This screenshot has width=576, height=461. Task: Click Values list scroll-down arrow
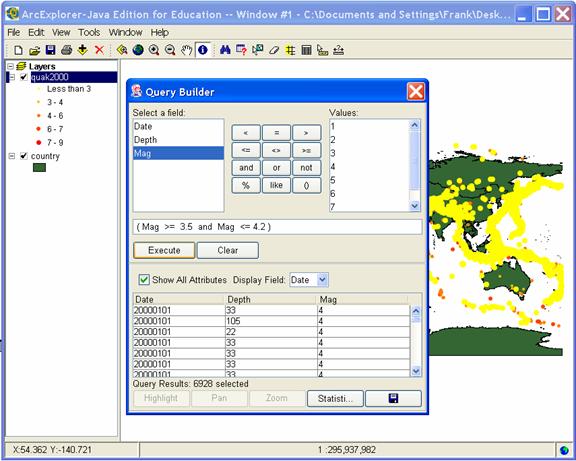(x=415, y=206)
